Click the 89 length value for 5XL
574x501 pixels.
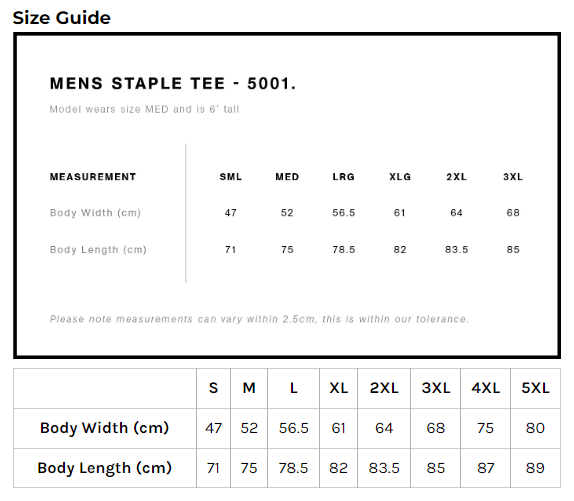pyautogui.click(x=535, y=468)
